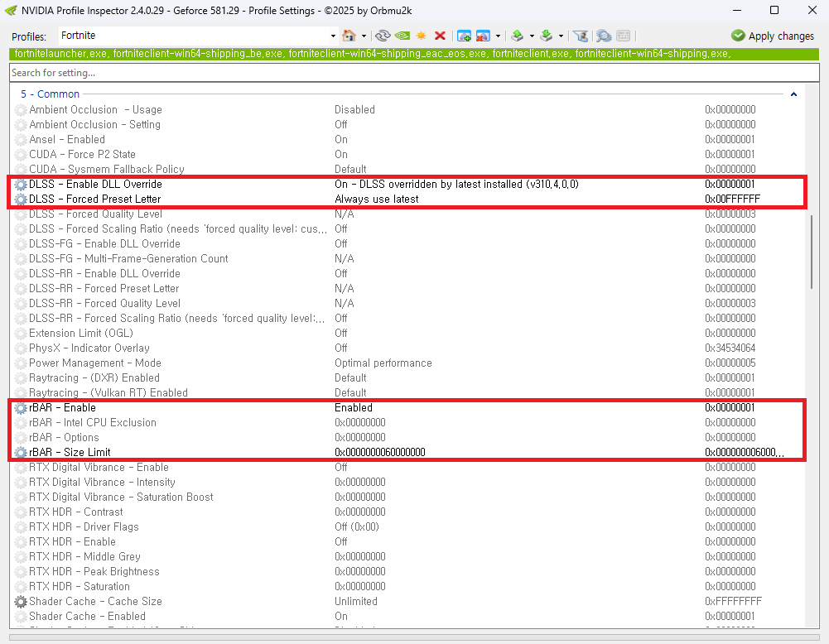Go to the home (global) profile icon
Screen dimensions: 829x644
pyautogui.click(x=349, y=36)
